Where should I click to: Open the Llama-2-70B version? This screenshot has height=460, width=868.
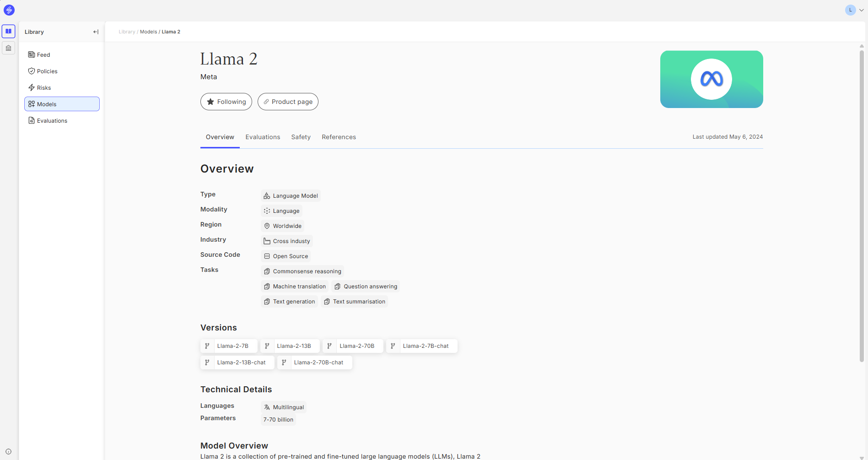tap(353, 346)
